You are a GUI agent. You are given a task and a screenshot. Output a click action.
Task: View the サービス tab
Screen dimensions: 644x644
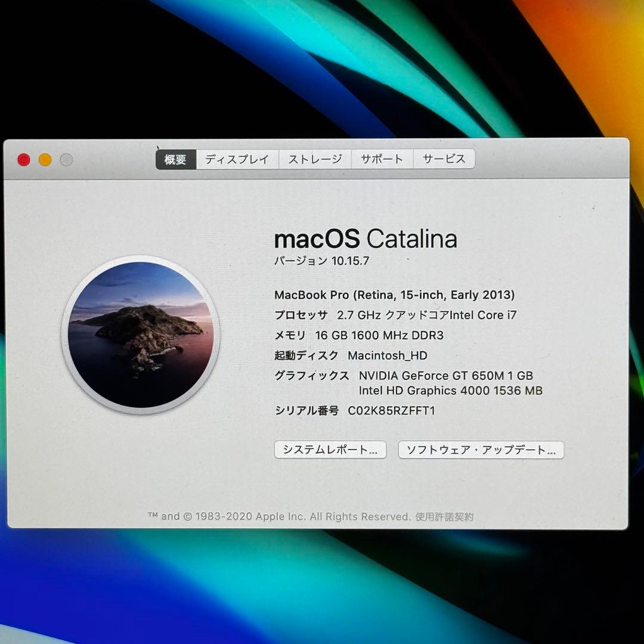(x=443, y=159)
